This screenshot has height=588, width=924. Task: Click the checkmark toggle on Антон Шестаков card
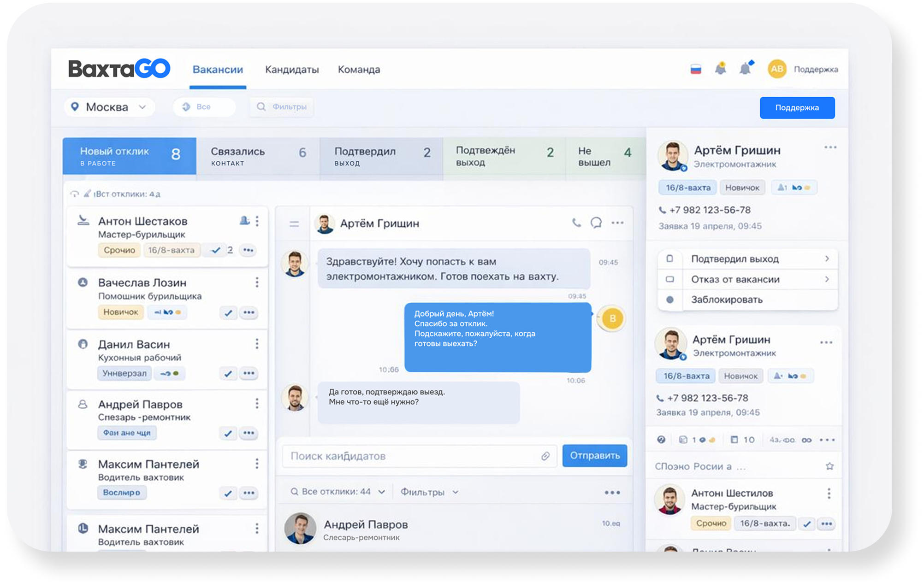(x=215, y=250)
